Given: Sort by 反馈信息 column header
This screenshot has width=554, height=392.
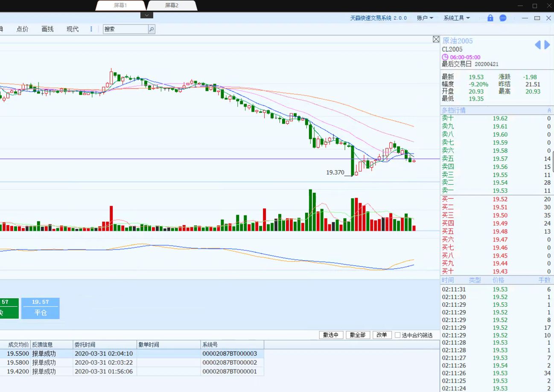Looking at the screenshot, I should (x=52, y=345).
